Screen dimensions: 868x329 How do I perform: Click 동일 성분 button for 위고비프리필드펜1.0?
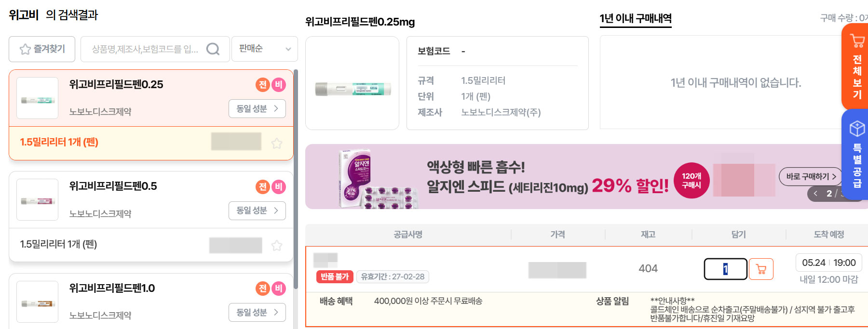coord(257,313)
